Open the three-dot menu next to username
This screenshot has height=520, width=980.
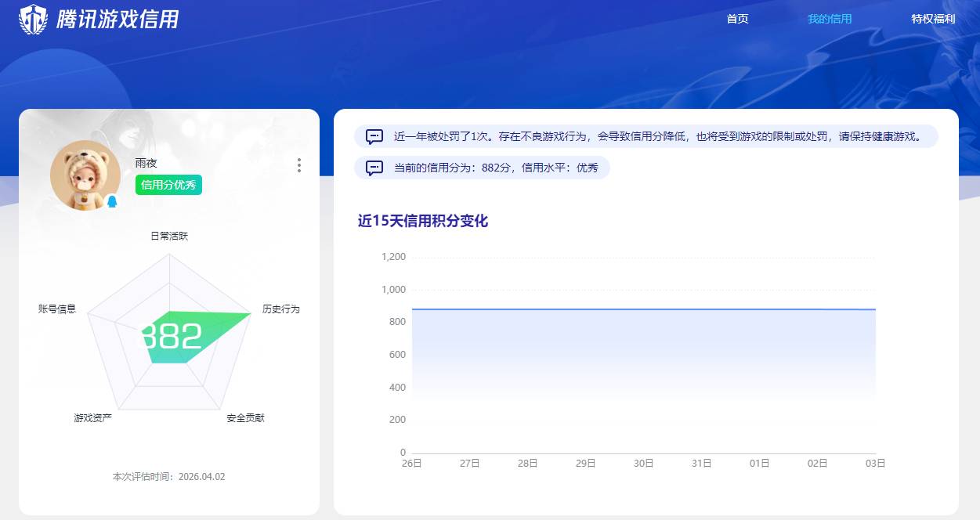coord(298,165)
